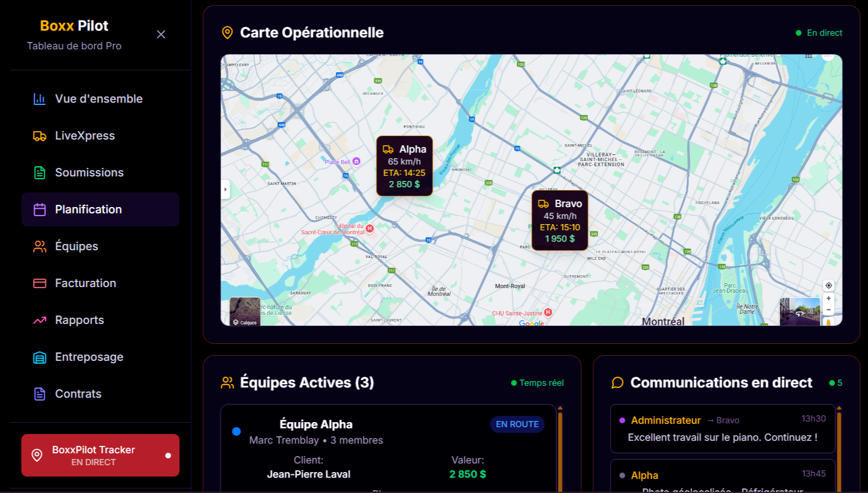The height and width of the screenshot is (493, 868).
Task: Click the EN ROUTE status badge
Action: (x=517, y=424)
